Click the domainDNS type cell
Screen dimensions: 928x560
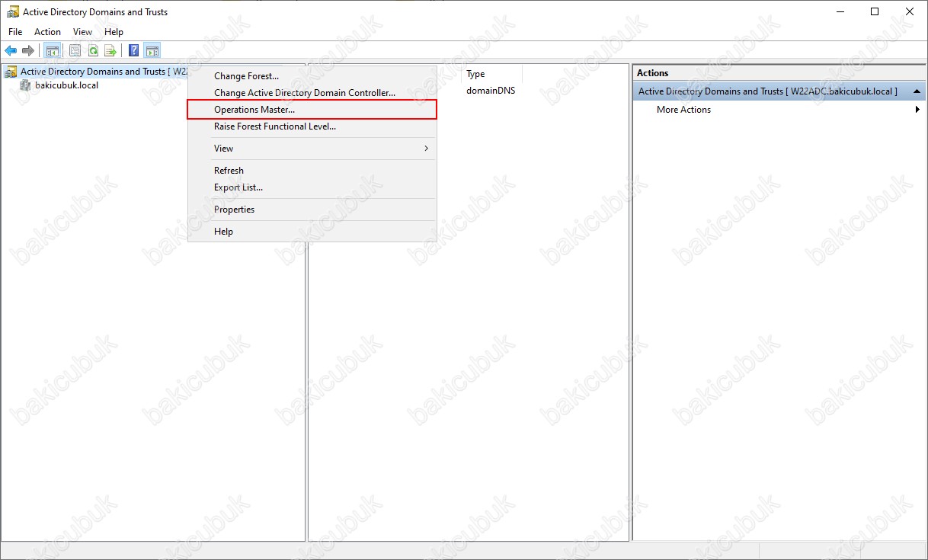[x=491, y=91]
